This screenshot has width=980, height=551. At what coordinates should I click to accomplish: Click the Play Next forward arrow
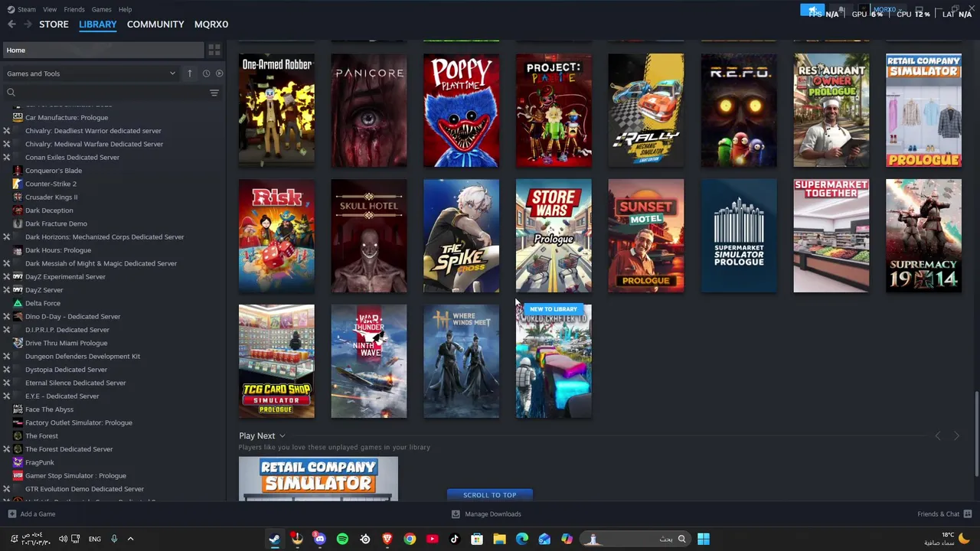(x=956, y=435)
